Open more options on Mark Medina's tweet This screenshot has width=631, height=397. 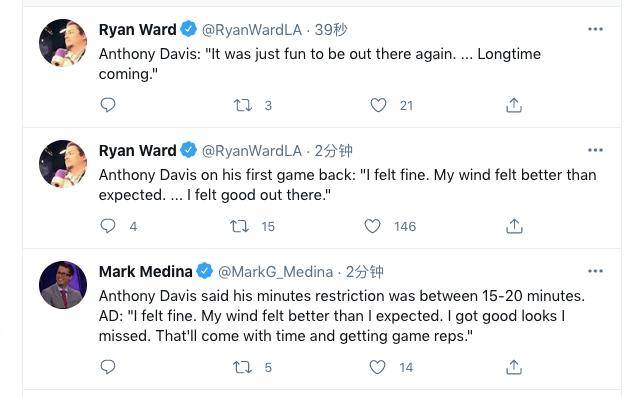(x=595, y=271)
